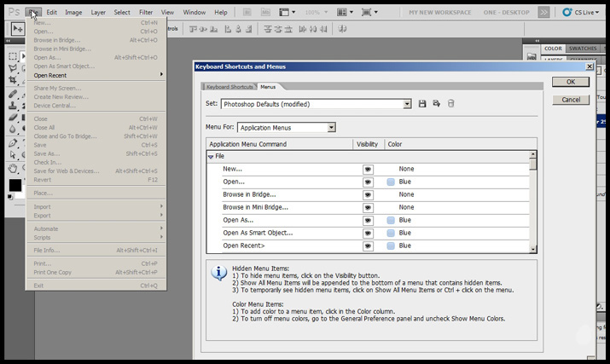610x364 pixels.
Task: Select the Hand tool
Action: (x=14, y=168)
